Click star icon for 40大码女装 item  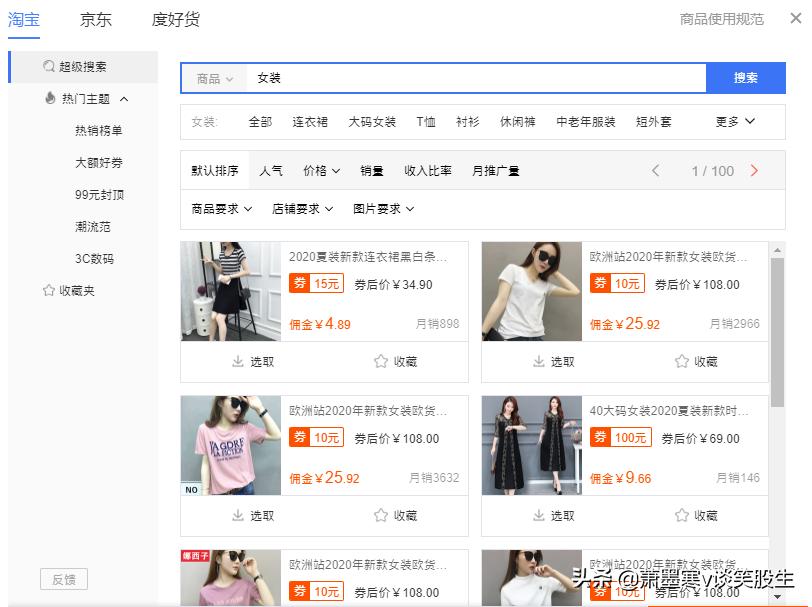pos(682,515)
